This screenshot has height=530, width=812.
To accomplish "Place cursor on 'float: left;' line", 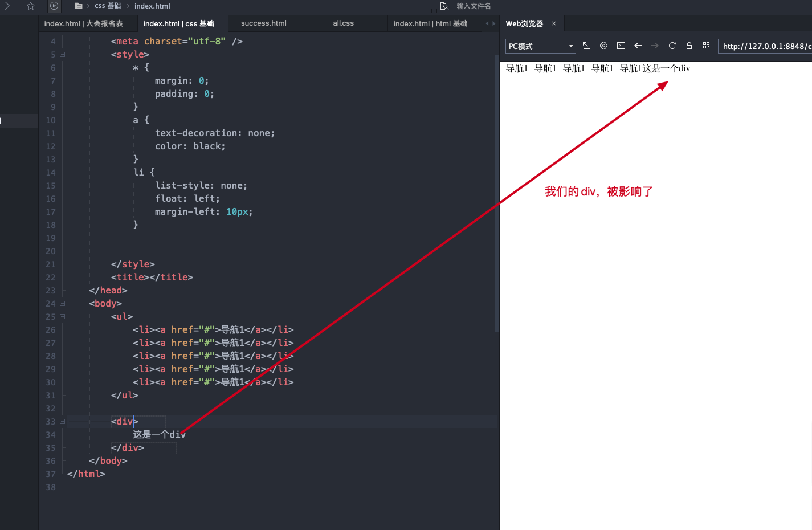I will (x=187, y=199).
